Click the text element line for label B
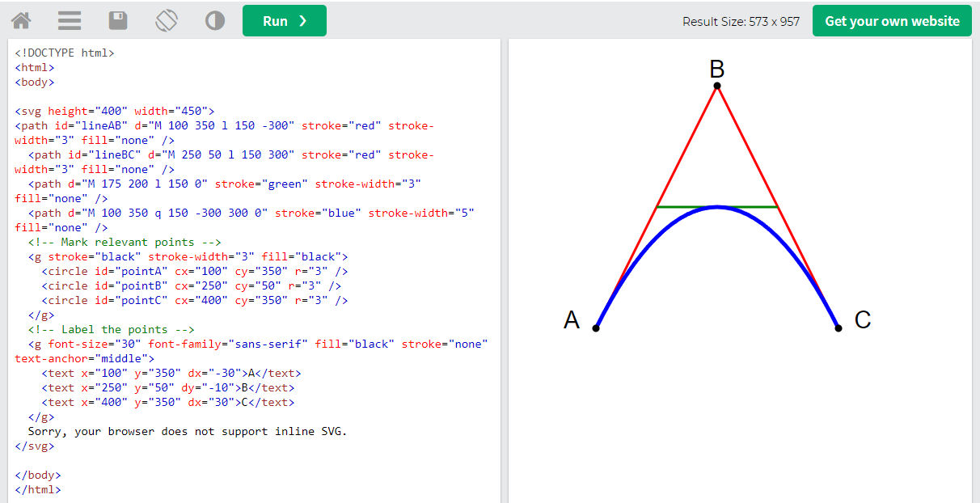The width and height of the screenshot is (980, 503). 168,387
